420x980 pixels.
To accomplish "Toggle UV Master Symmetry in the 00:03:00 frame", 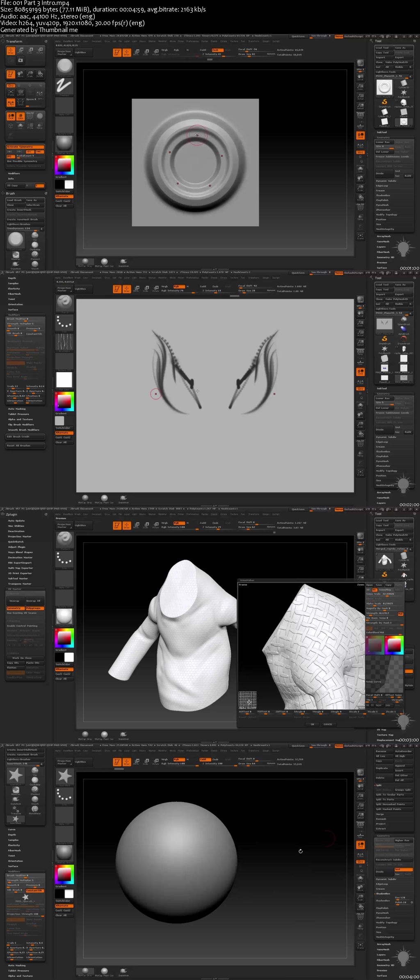I will pyautogui.click(x=15, y=608).
